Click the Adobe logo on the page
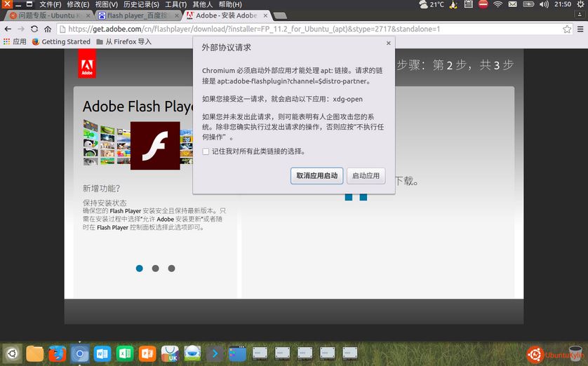Screen dimensions: 588x366 tap(87, 64)
